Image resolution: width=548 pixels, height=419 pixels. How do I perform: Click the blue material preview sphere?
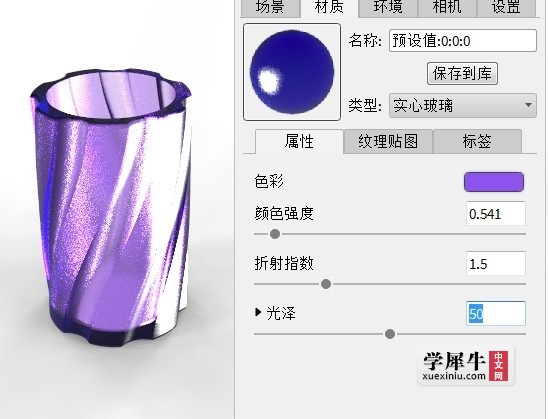click(x=292, y=72)
